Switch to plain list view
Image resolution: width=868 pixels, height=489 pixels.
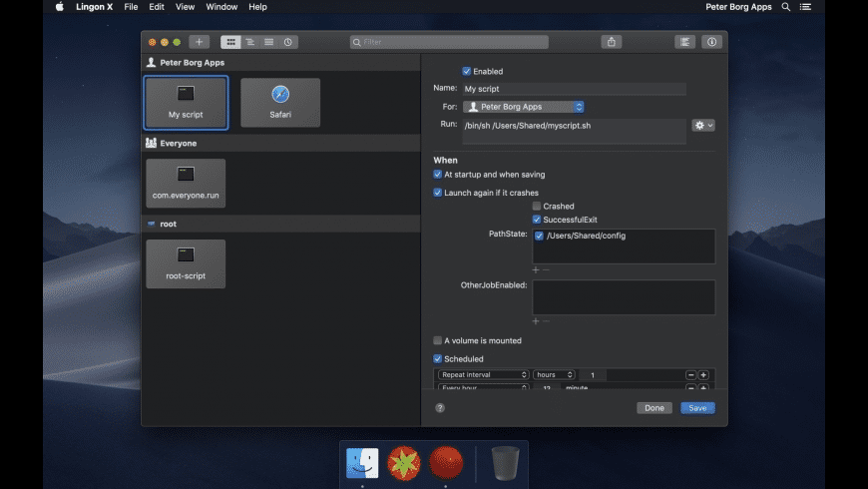point(269,42)
